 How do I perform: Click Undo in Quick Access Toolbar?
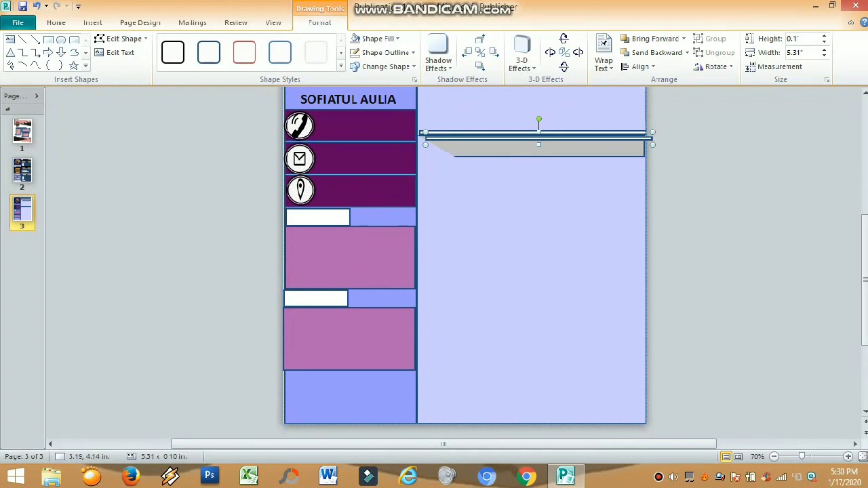(37, 6)
